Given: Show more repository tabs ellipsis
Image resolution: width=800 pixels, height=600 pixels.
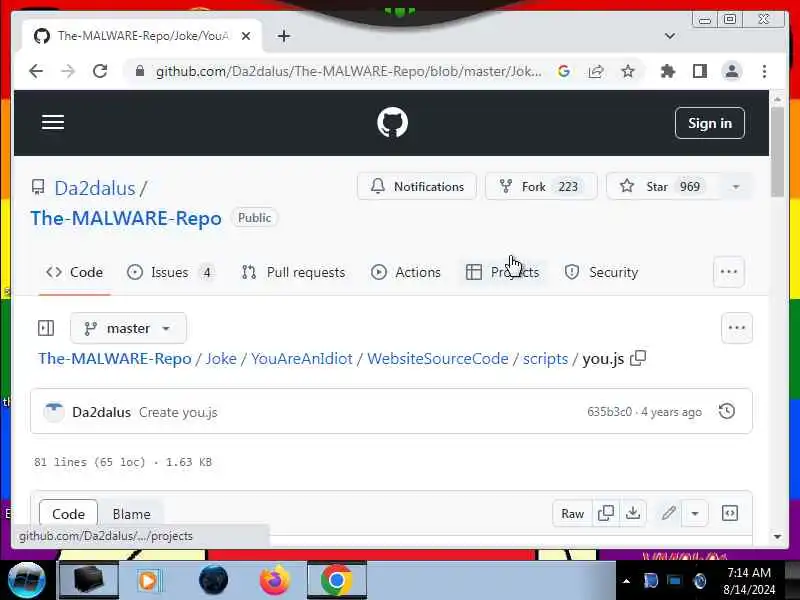Looking at the screenshot, I should click(x=729, y=272).
